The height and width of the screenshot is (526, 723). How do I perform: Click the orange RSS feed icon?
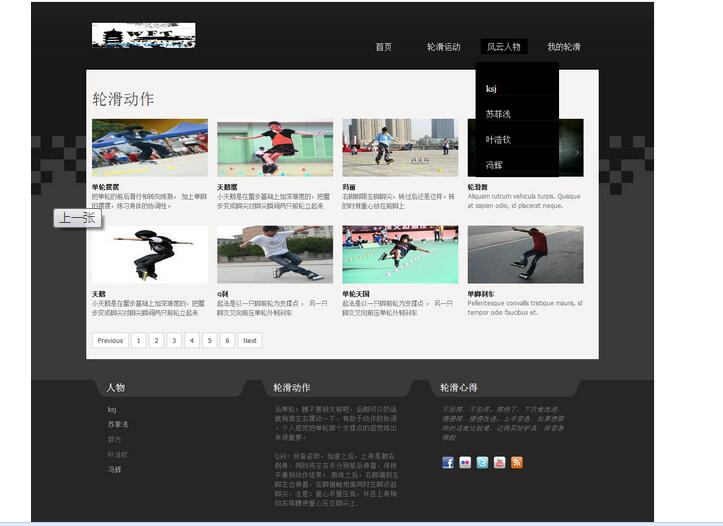coord(517,462)
